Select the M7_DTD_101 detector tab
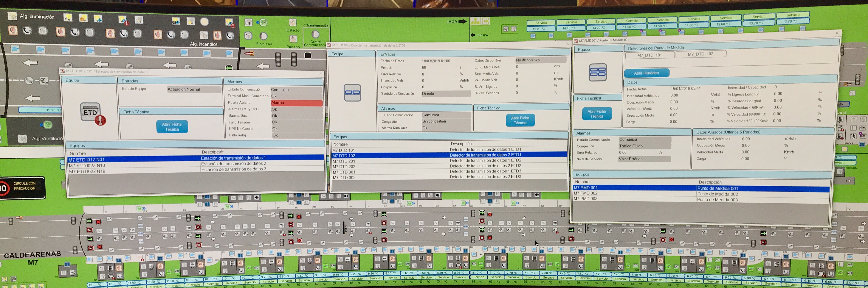Image resolution: width=868 pixels, height=288 pixels. pos(649,55)
